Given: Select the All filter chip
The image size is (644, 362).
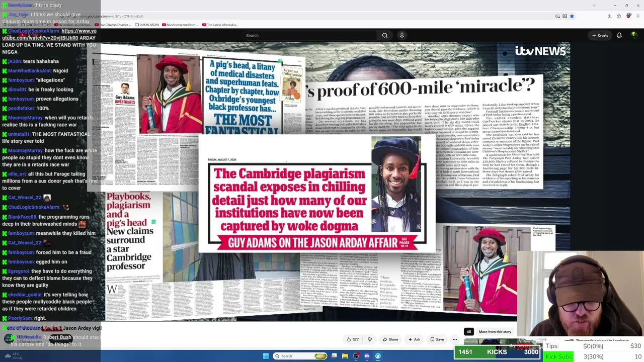Looking at the screenshot, I should coord(469,332).
